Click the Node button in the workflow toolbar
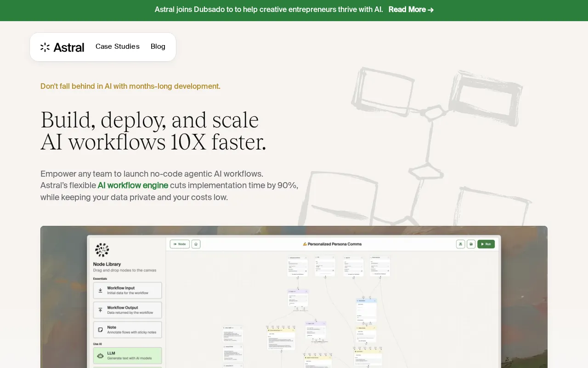588x368 pixels. click(180, 244)
